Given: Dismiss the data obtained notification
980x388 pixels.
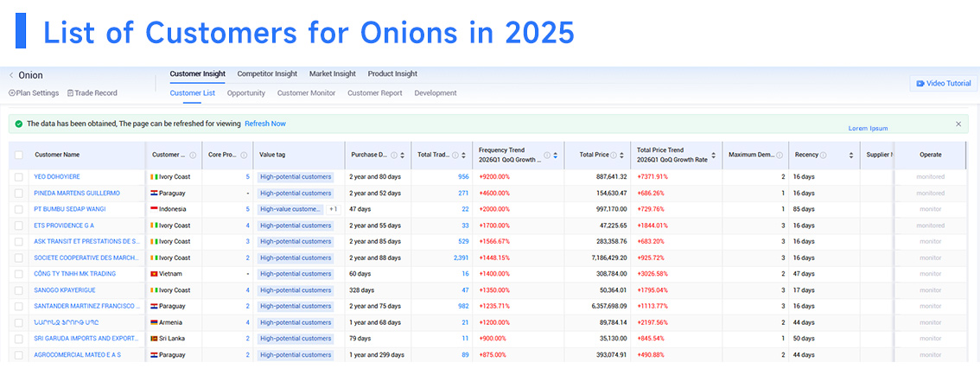Looking at the screenshot, I should tap(958, 124).
